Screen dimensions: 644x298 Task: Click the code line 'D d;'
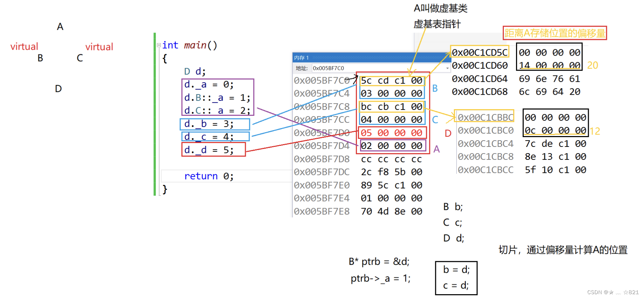click(x=195, y=71)
